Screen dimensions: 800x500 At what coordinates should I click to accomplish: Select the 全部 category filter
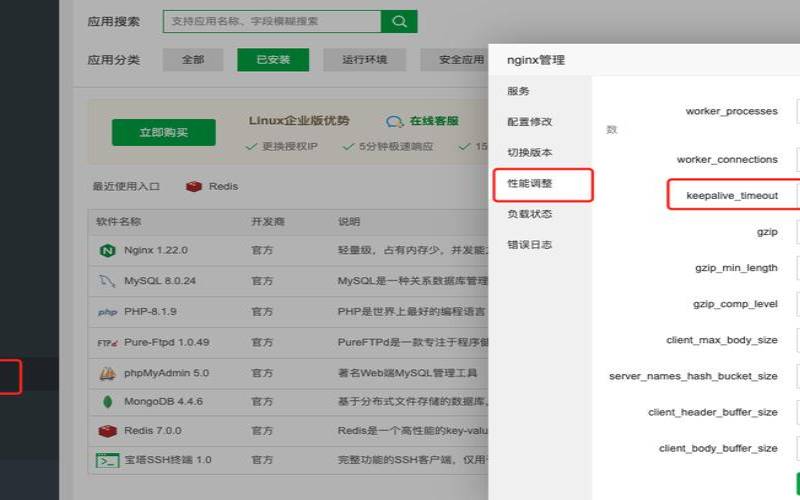[x=192, y=60]
